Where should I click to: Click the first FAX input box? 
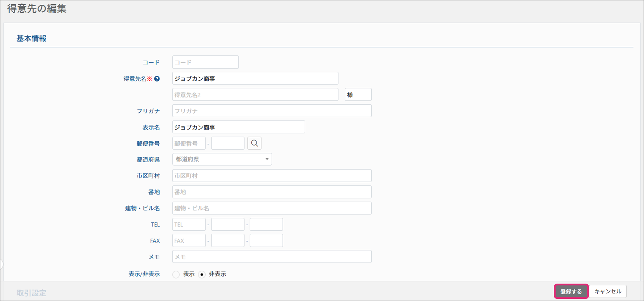189,241
